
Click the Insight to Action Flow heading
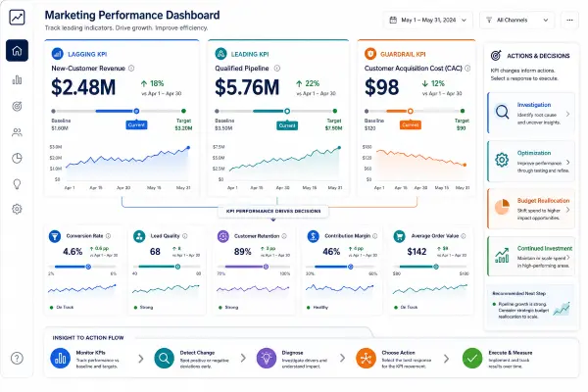(x=88, y=338)
